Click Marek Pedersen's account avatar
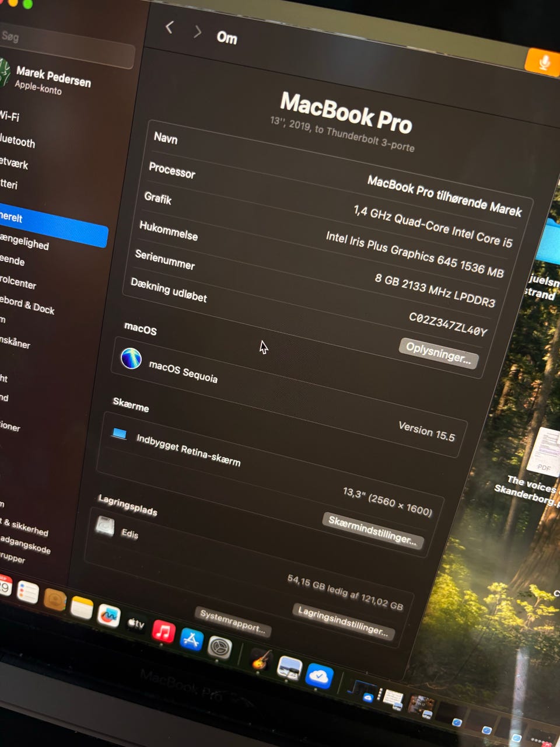560x747 pixels. [4, 73]
